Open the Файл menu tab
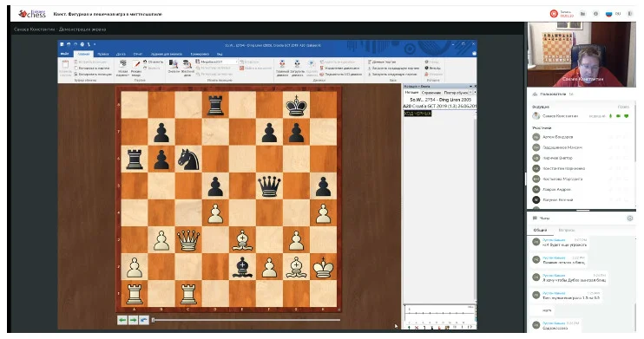The height and width of the screenshot is (339, 644). [x=65, y=54]
